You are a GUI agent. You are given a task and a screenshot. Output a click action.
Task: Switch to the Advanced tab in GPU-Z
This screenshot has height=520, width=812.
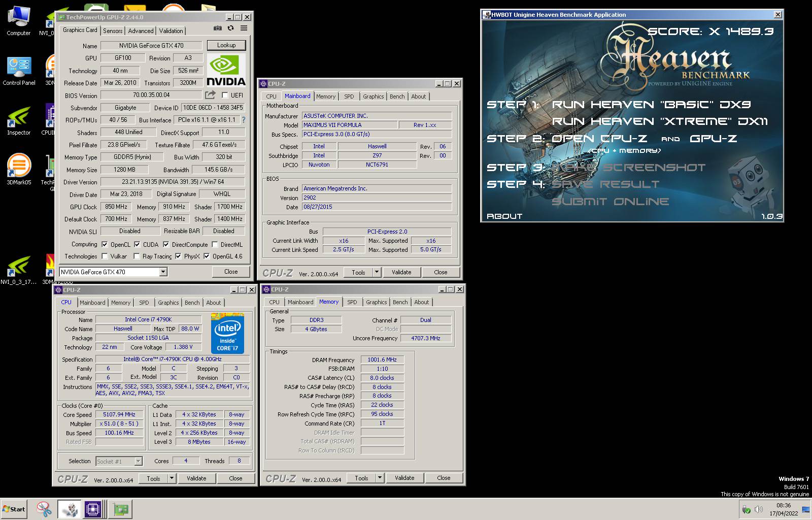pyautogui.click(x=141, y=31)
